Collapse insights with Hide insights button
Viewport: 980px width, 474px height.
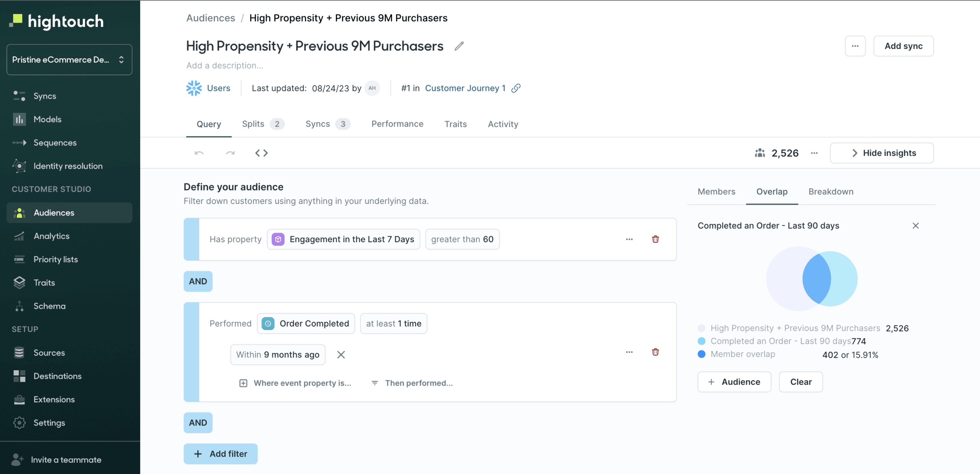pos(882,153)
